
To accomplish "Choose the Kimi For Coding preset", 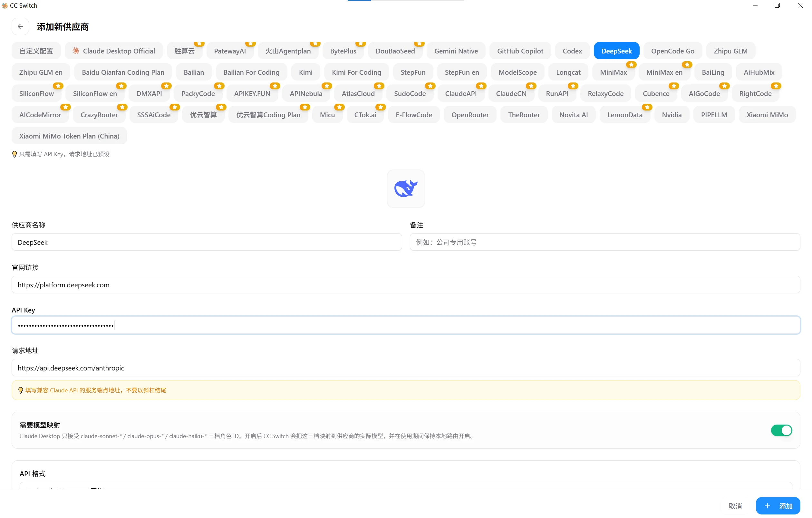I will tap(356, 72).
